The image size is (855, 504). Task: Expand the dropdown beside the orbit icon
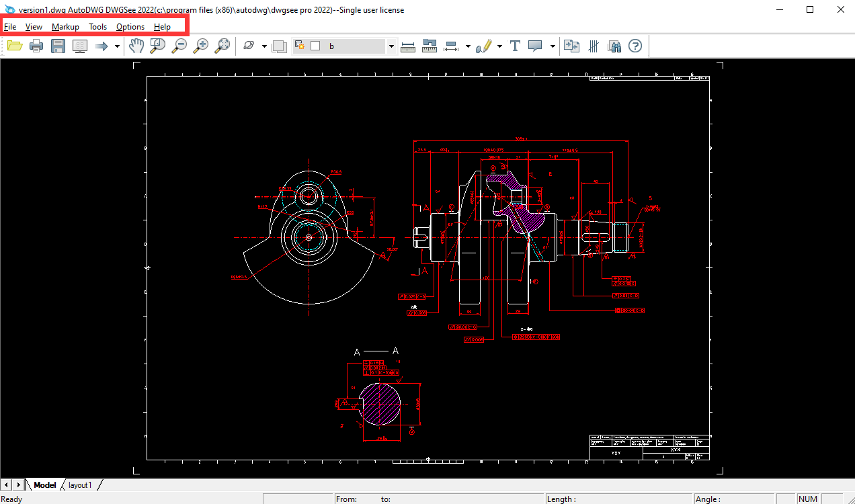264,46
